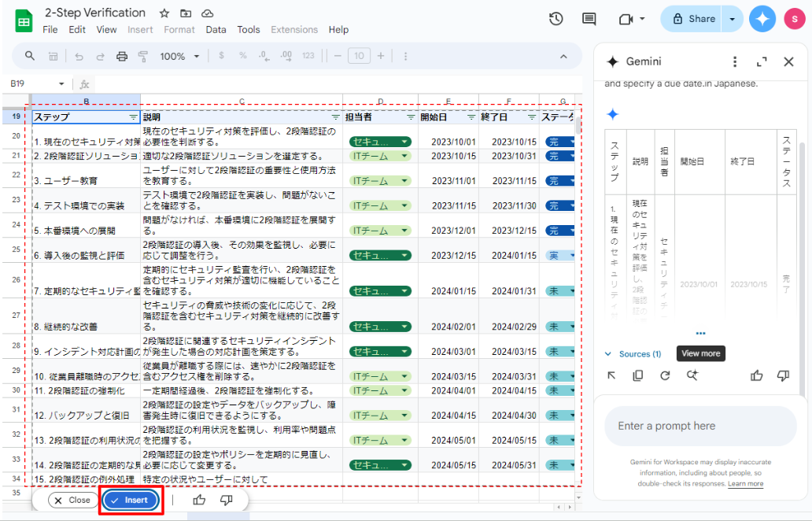Click the Close button beside Insert

[73, 500]
